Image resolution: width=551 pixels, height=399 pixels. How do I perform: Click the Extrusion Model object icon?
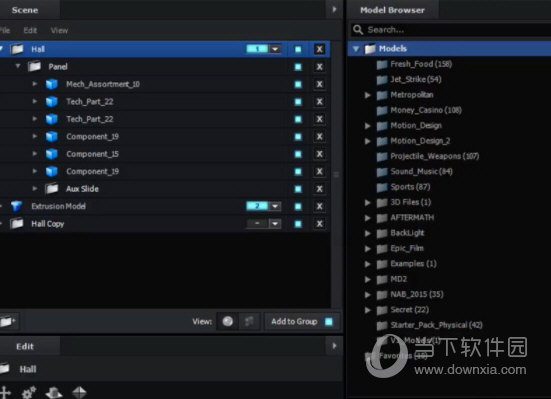click(x=16, y=206)
